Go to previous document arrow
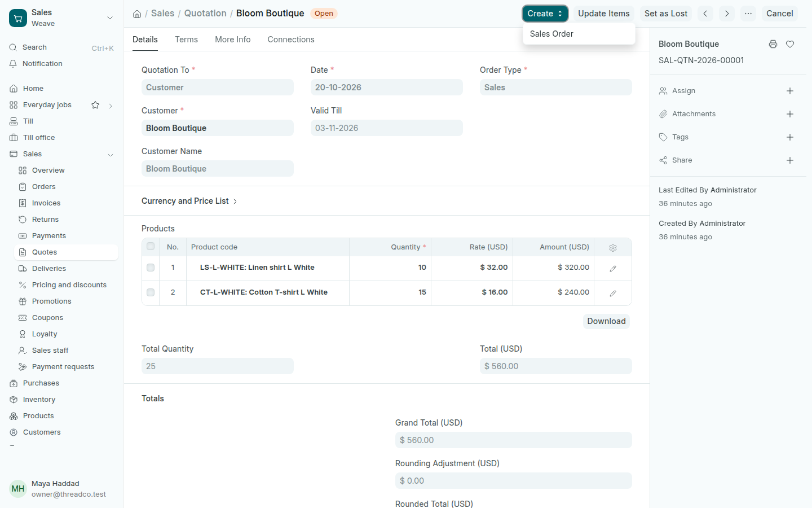812x508 pixels. [705, 14]
